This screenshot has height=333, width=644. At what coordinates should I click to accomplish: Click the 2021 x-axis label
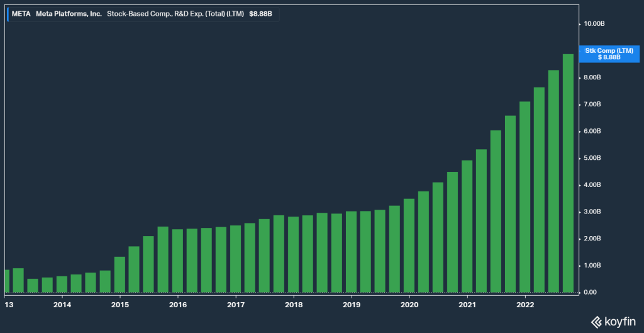[x=467, y=305]
